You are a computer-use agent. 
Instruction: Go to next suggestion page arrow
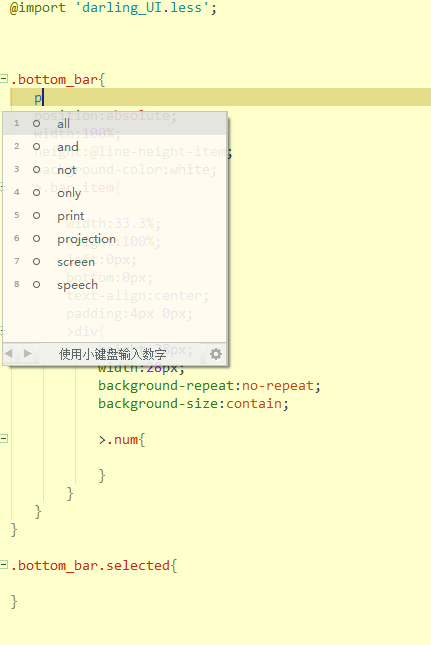(28, 353)
